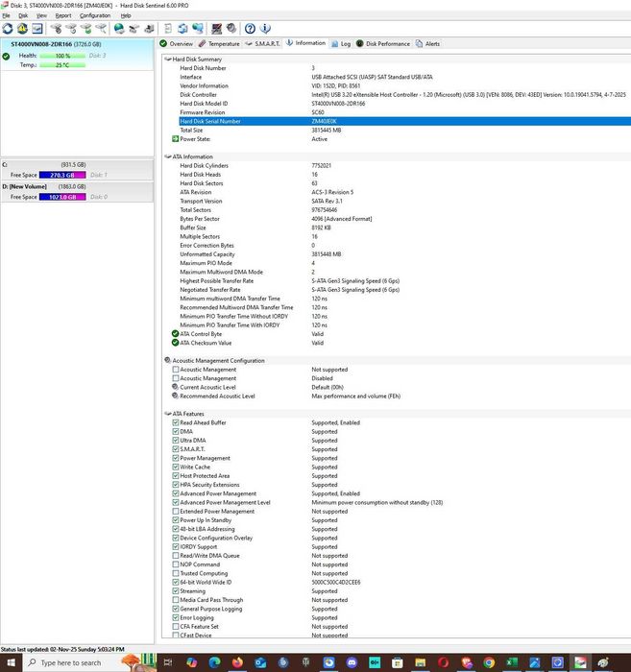Click the green health checkmark beside ST4000VN008
Image resolution: width=631 pixels, height=672 pixels.
(x=6, y=56)
